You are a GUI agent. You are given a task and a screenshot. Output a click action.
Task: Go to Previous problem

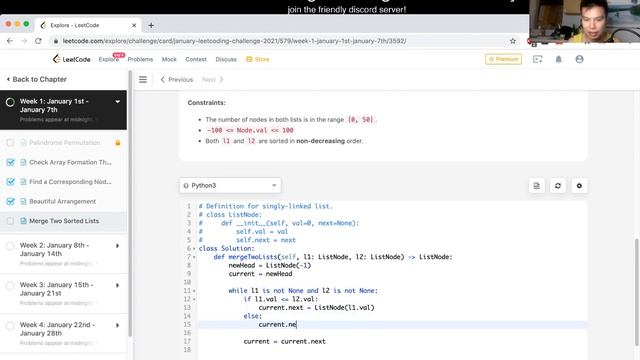point(177,80)
